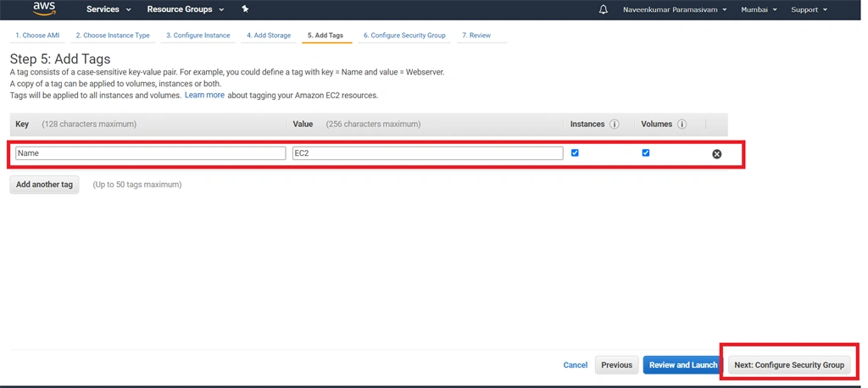
Task: Click the Add another tag button
Action: point(44,185)
